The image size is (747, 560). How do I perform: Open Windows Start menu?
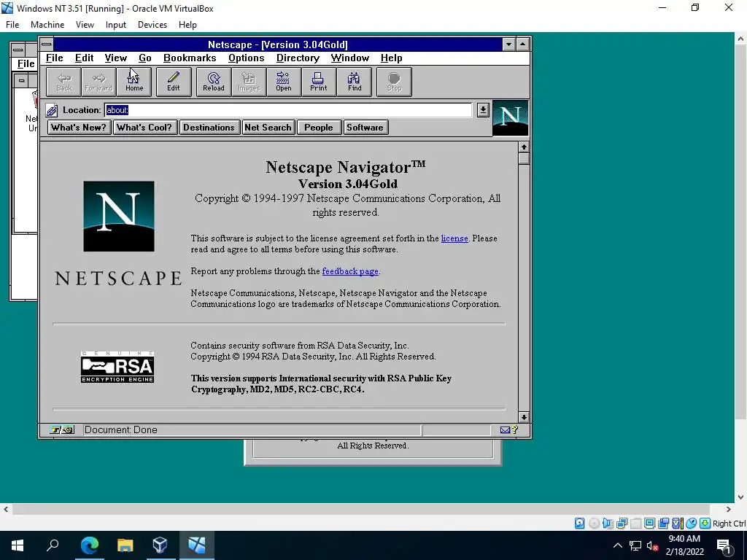pos(18,545)
